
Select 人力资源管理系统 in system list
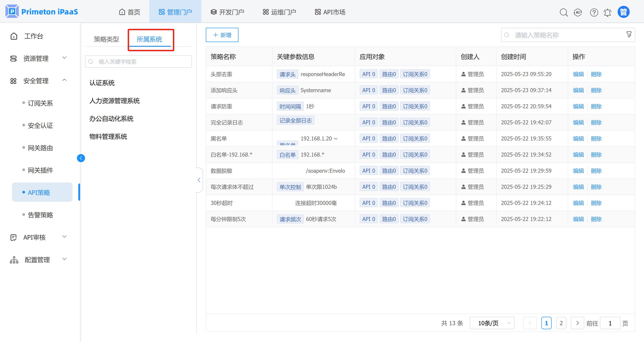point(114,100)
